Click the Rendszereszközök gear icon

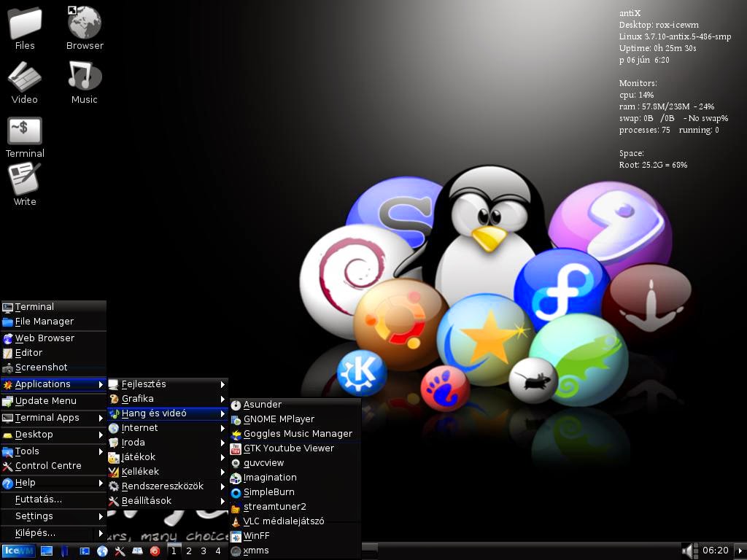(x=113, y=486)
